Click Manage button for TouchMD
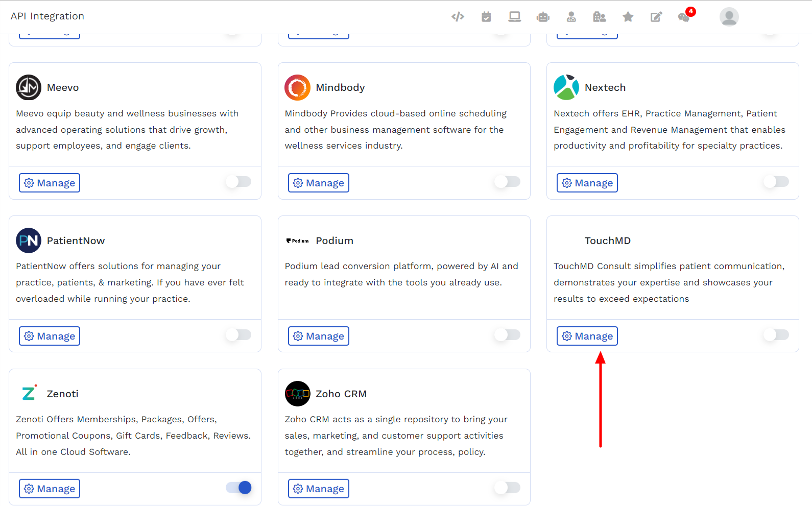Image resolution: width=812 pixels, height=506 pixels. [x=587, y=336]
